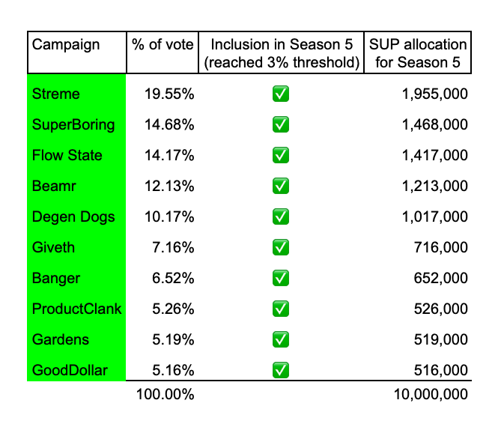Click the Banger row checkmark icon
Viewport: 504px width, 424px height.
click(281, 278)
